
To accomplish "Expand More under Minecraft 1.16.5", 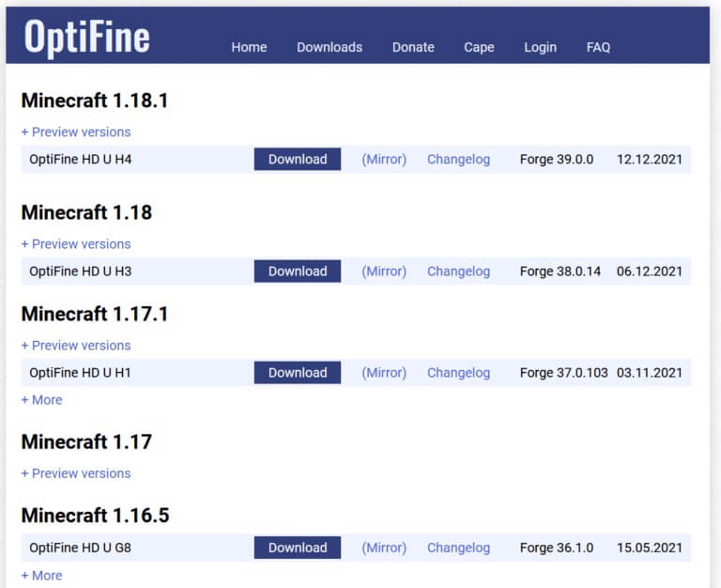I will (x=42, y=576).
